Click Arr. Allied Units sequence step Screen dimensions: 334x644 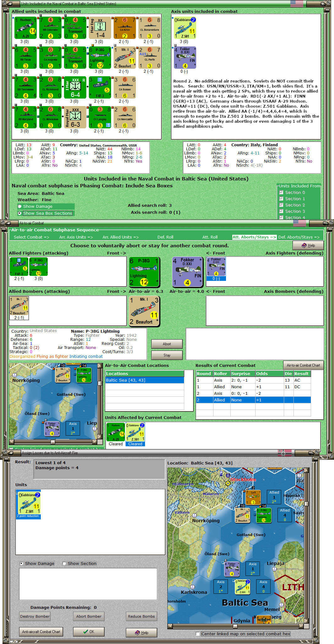[121, 237]
